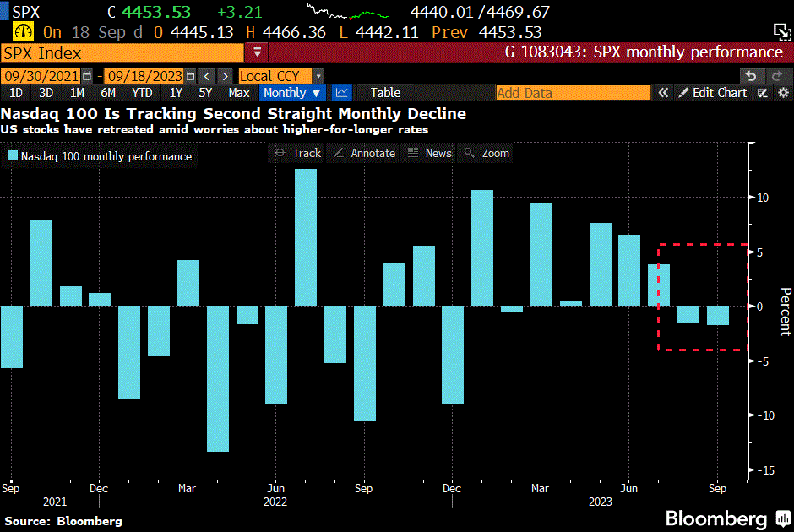This screenshot has width=794, height=532.
Task: Show News overlay on chart
Action: 429,153
